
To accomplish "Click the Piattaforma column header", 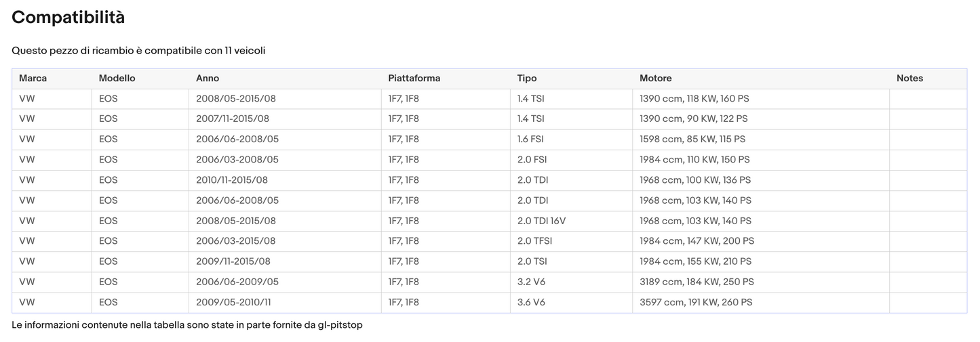I will tap(414, 79).
